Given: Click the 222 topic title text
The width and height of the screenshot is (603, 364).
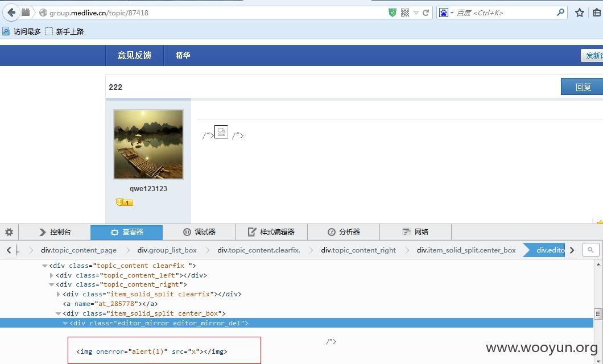Looking at the screenshot, I should pyautogui.click(x=115, y=87).
